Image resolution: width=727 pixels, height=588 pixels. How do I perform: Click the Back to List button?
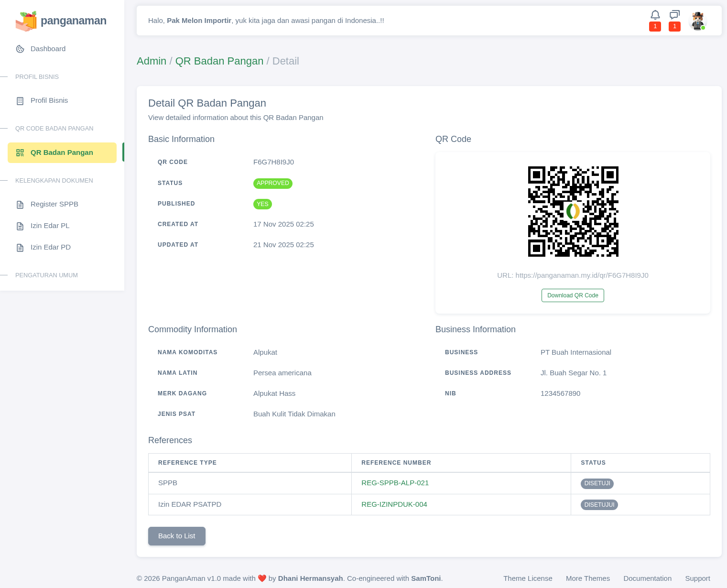[x=177, y=536]
